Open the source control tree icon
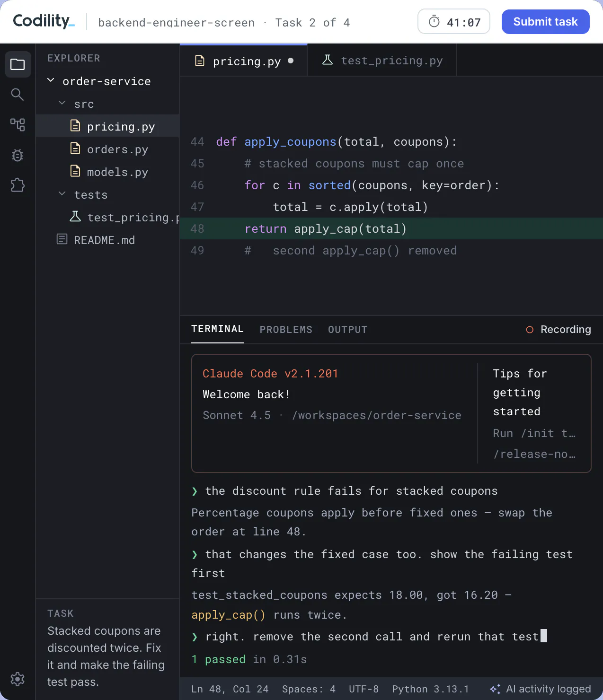 tap(18, 125)
